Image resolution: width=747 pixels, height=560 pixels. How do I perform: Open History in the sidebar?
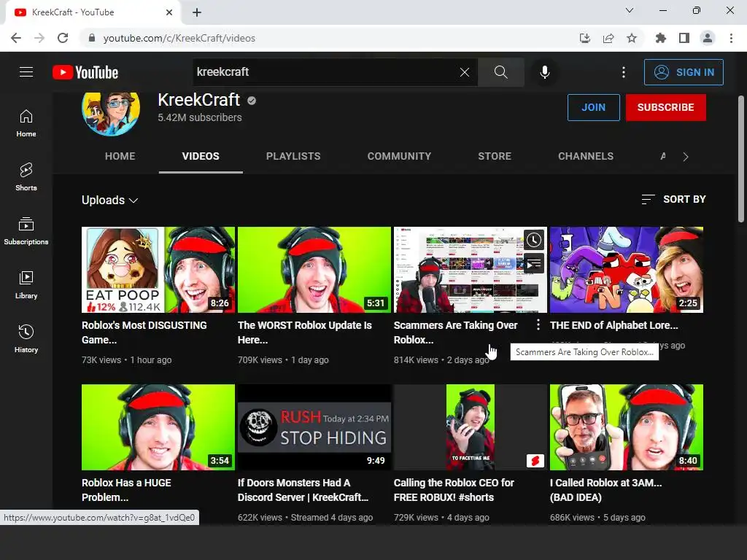(26, 338)
